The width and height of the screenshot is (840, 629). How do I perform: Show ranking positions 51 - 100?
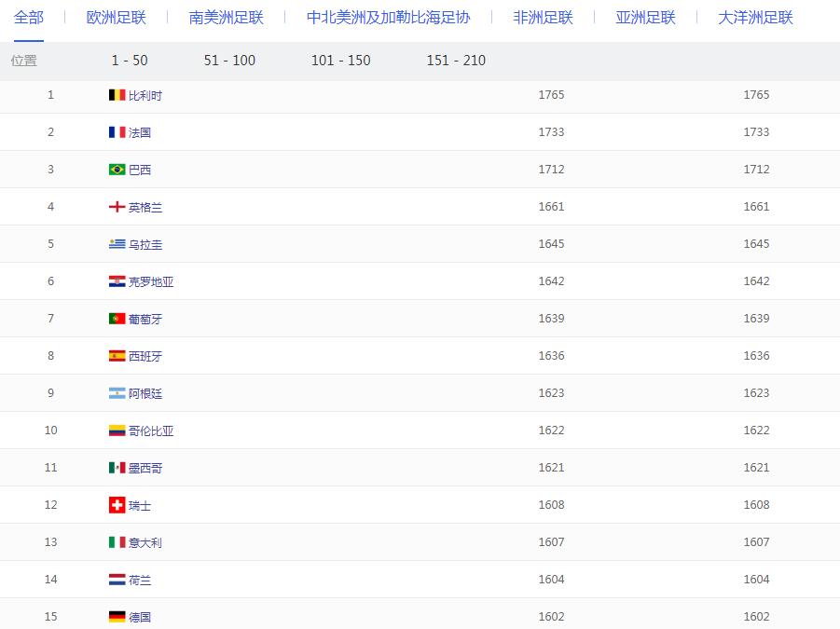[x=230, y=61]
